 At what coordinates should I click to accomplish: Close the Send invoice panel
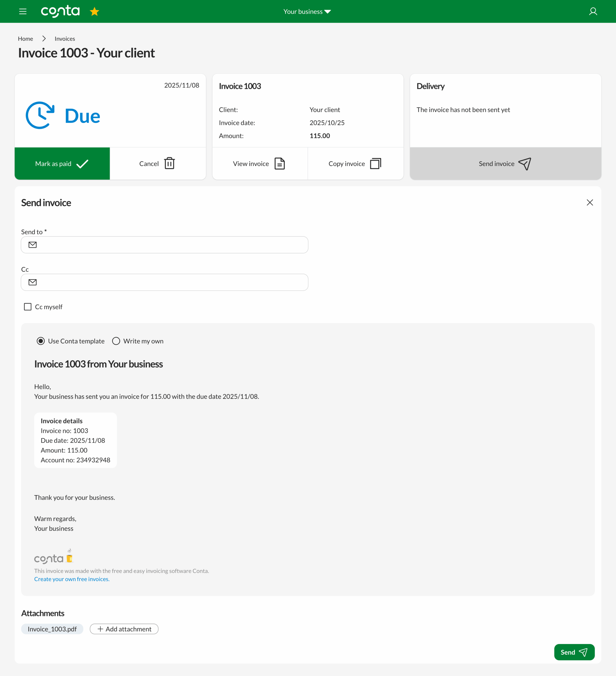[x=590, y=203]
